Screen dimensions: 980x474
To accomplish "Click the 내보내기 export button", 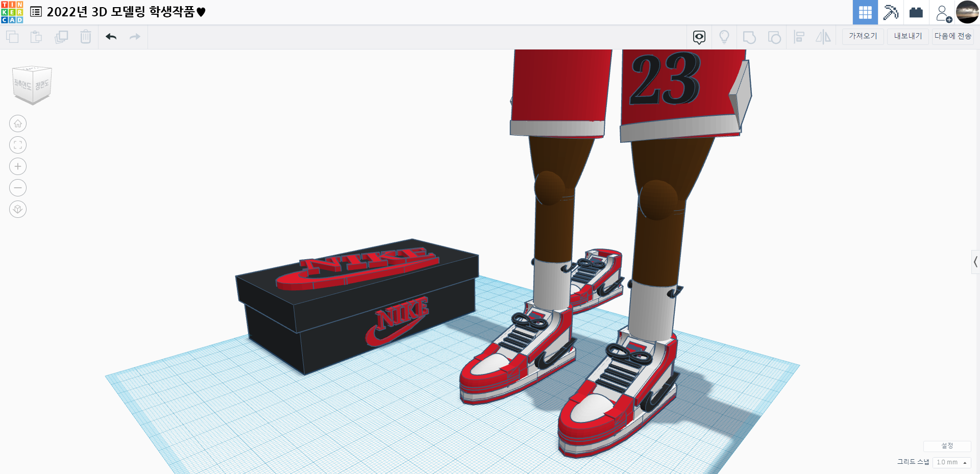I will coord(908,36).
